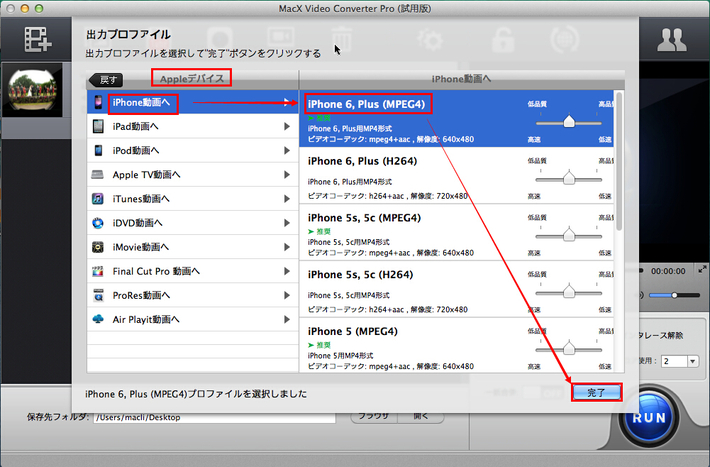Select iPhone動画へ device icon

coord(98,102)
